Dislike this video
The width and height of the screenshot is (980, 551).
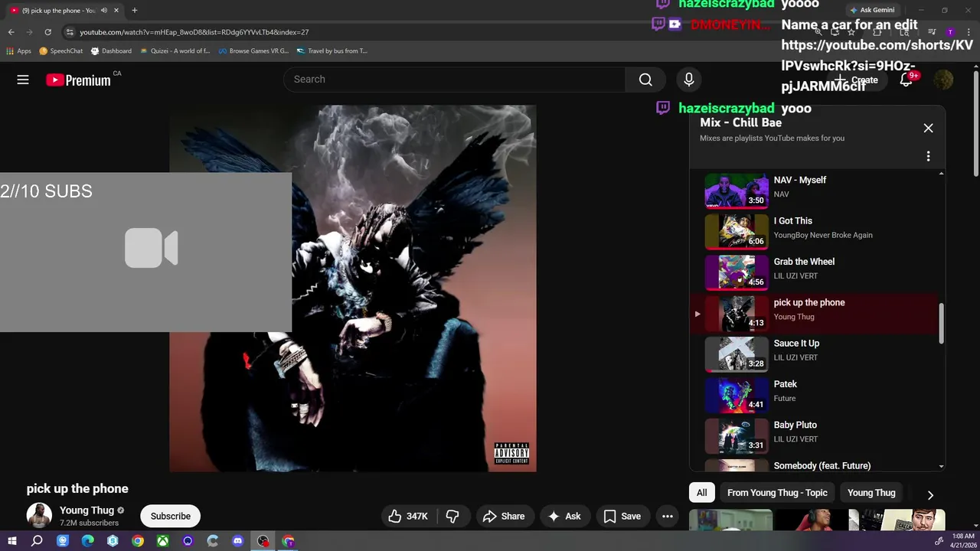click(452, 517)
